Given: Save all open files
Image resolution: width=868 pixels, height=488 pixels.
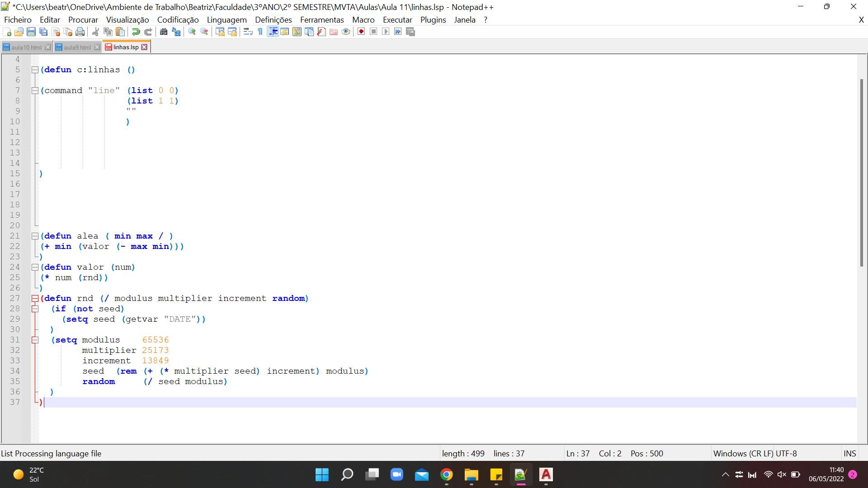Looking at the screenshot, I should (43, 32).
